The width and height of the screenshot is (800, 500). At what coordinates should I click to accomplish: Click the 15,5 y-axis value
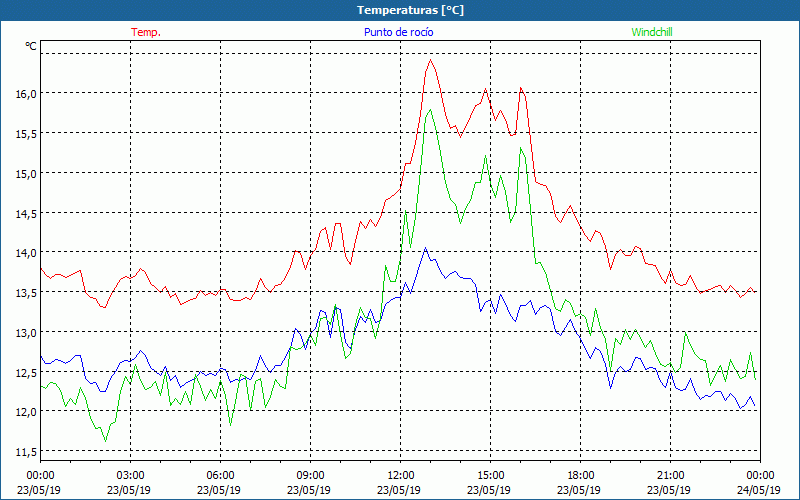tap(26, 134)
